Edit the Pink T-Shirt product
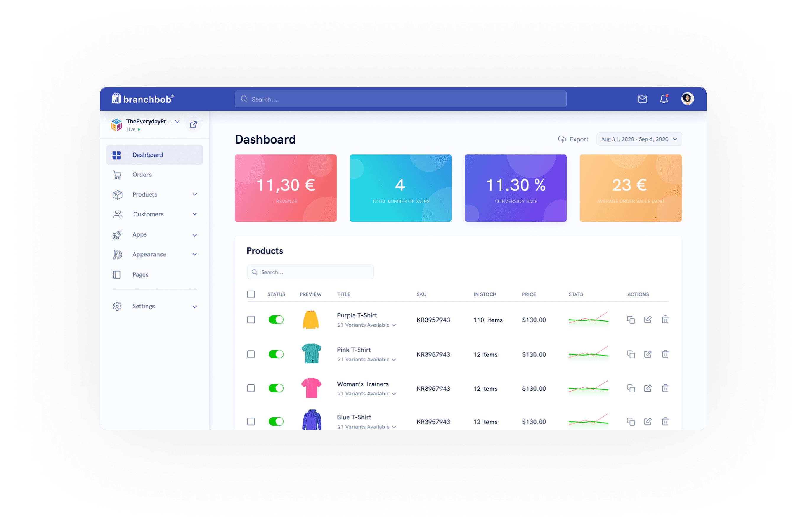The image size is (812, 520). pyautogui.click(x=647, y=354)
